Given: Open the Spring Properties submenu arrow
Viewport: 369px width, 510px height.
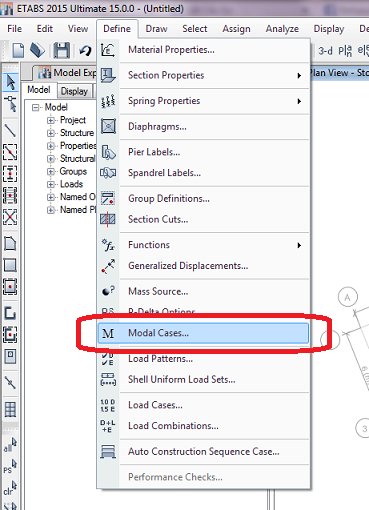Looking at the screenshot, I should (x=299, y=101).
